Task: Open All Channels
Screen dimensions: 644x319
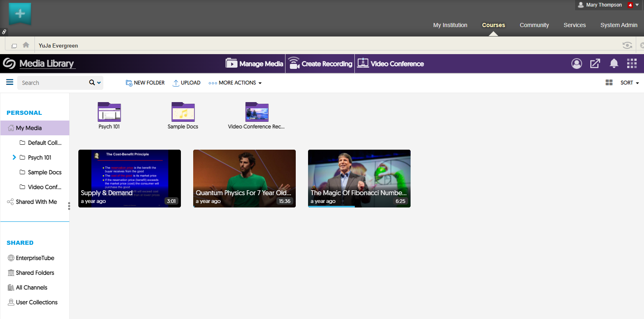Action: tap(27, 287)
